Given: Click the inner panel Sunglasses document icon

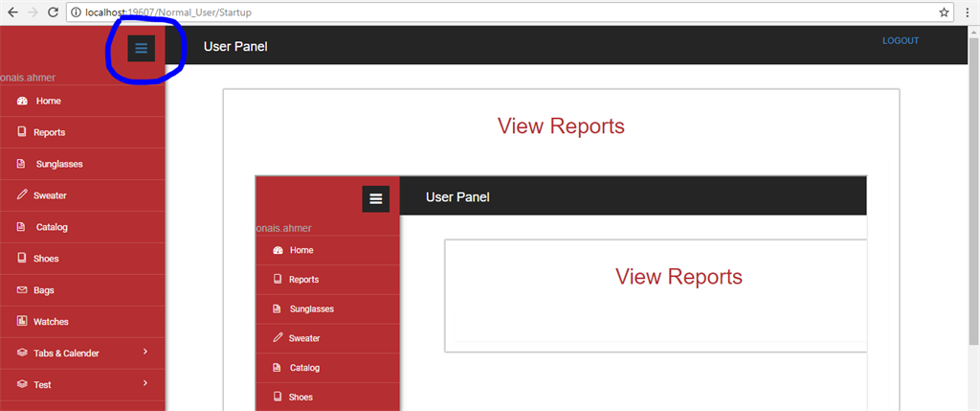Looking at the screenshot, I should click(x=277, y=308).
